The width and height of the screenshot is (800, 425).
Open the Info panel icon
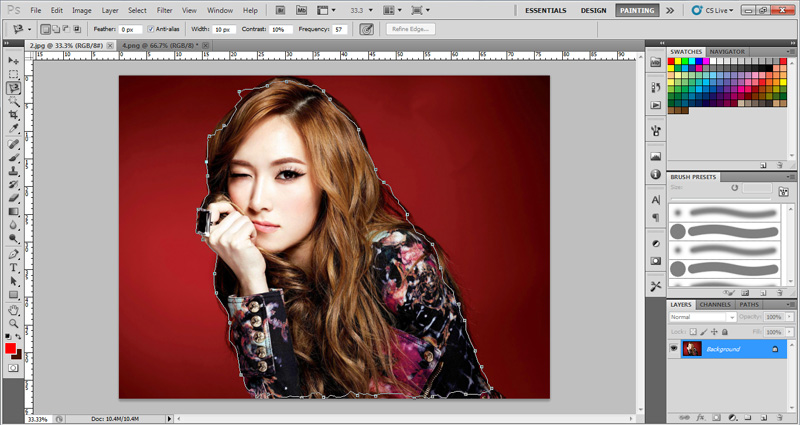coord(656,174)
